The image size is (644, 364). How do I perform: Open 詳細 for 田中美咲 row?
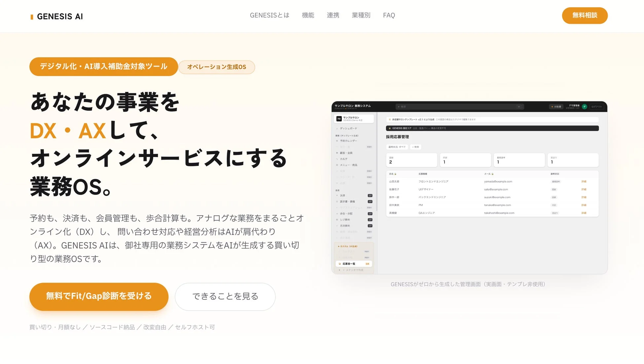click(584, 205)
